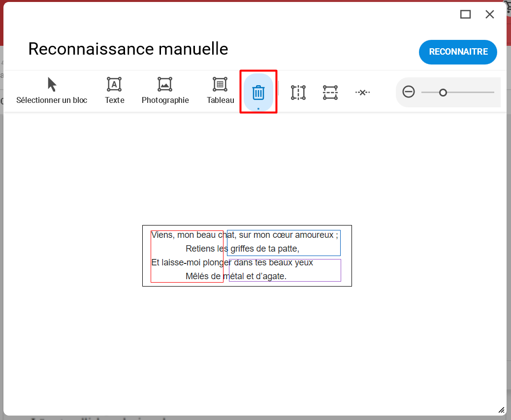
Task: Maximize the Reconnaissance manuelle dialog
Action: pos(465,14)
